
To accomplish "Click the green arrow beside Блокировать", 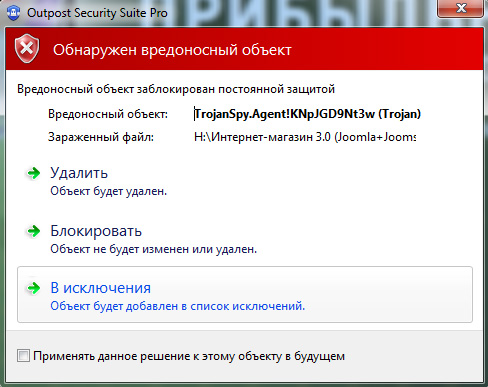I will pyautogui.click(x=33, y=231).
